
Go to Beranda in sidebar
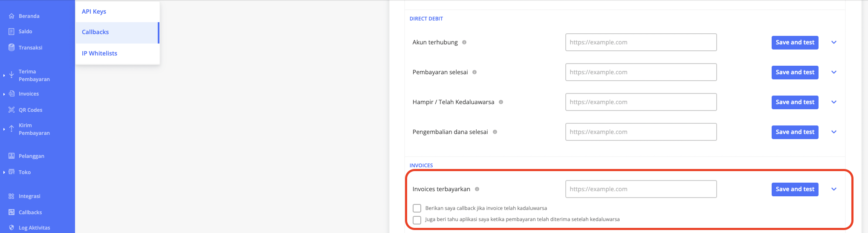(x=29, y=16)
